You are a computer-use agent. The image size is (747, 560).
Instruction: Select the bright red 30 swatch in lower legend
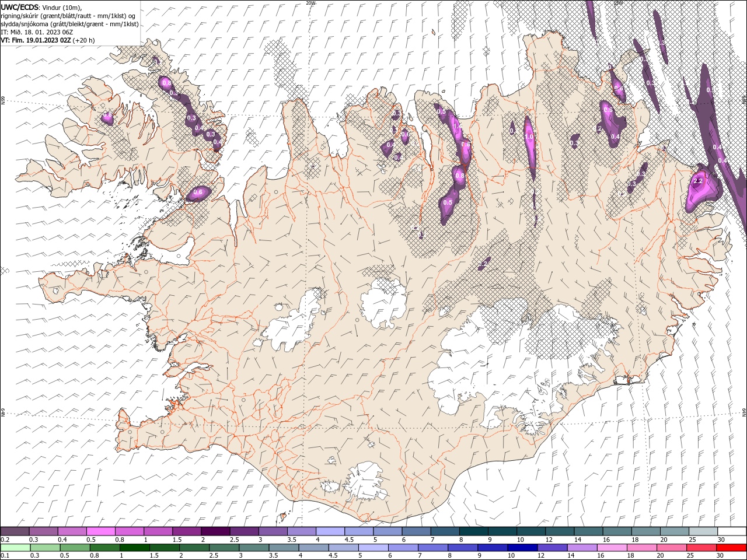point(731,547)
